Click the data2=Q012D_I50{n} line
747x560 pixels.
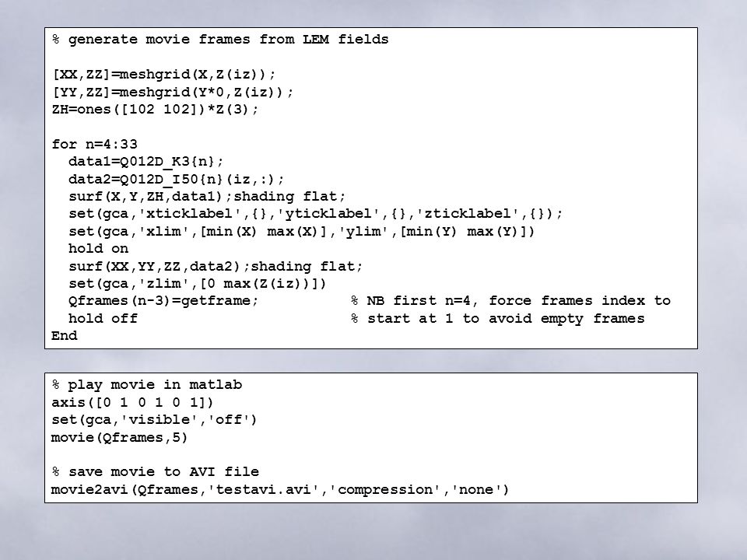pos(177,180)
